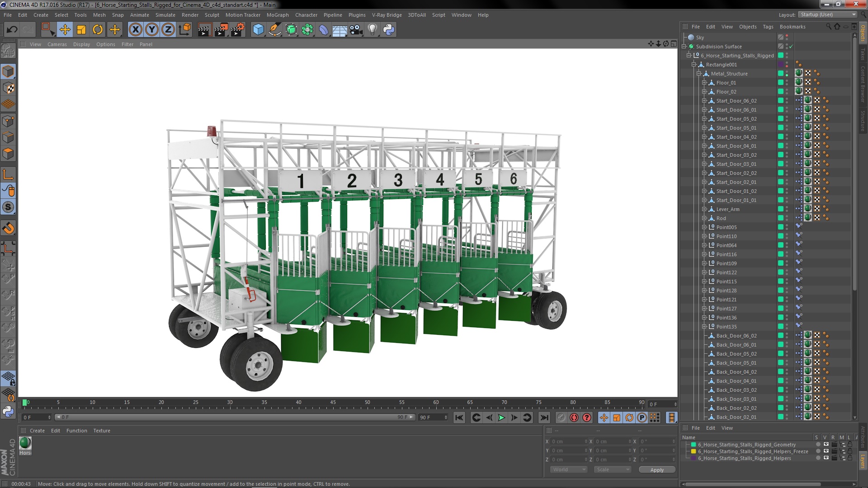The width and height of the screenshot is (868, 488).
Task: Toggle Y axis lock
Action: tap(152, 30)
